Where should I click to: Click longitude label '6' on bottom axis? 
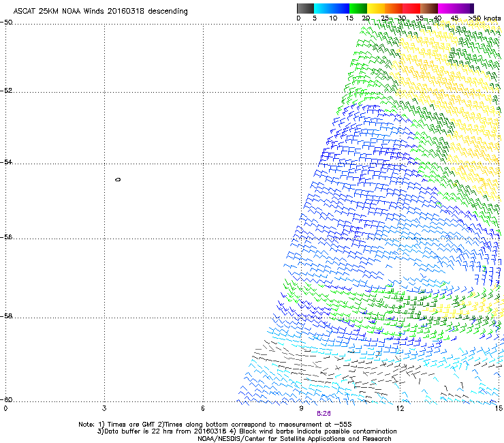pyautogui.click(x=203, y=408)
